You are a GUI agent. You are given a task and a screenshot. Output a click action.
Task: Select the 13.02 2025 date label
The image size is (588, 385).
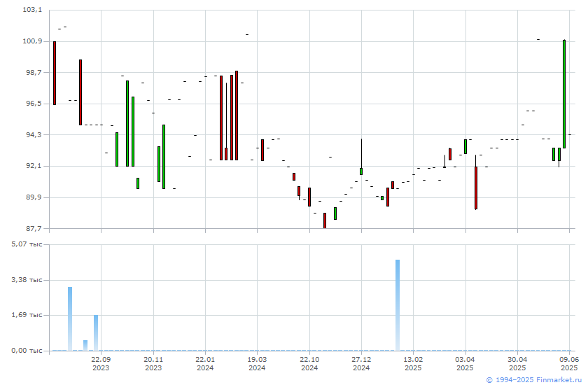(x=413, y=363)
